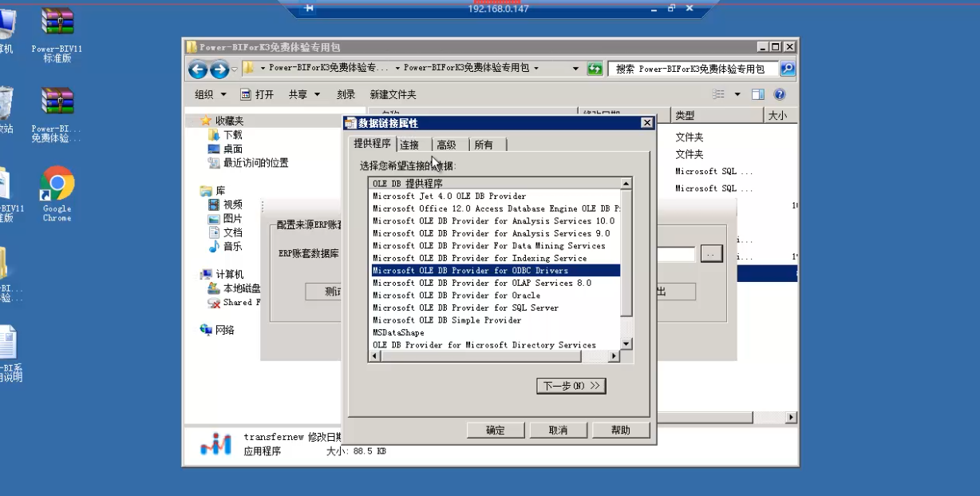Click the ellipsis browse button in ERP dialog
980x496 pixels.
tap(711, 254)
